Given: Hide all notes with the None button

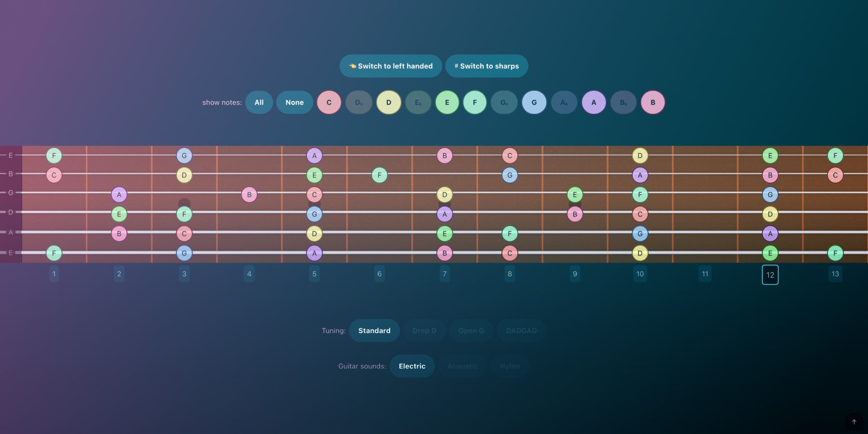Looking at the screenshot, I should [294, 102].
